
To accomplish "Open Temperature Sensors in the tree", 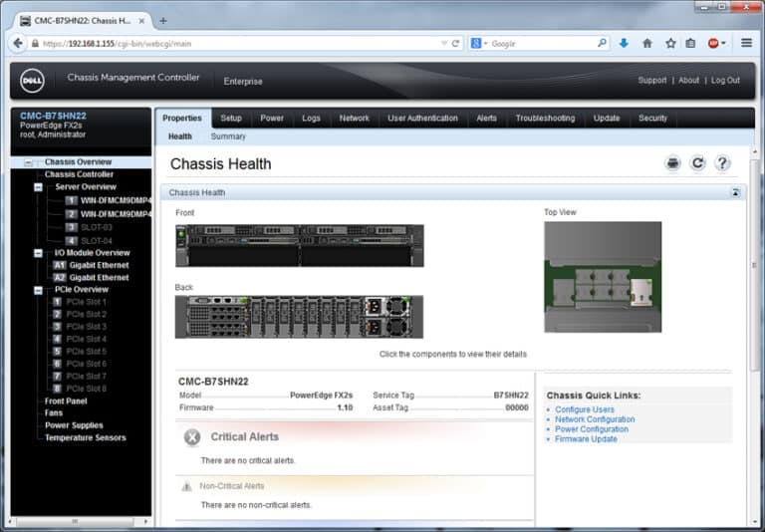I will tap(86, 437).
